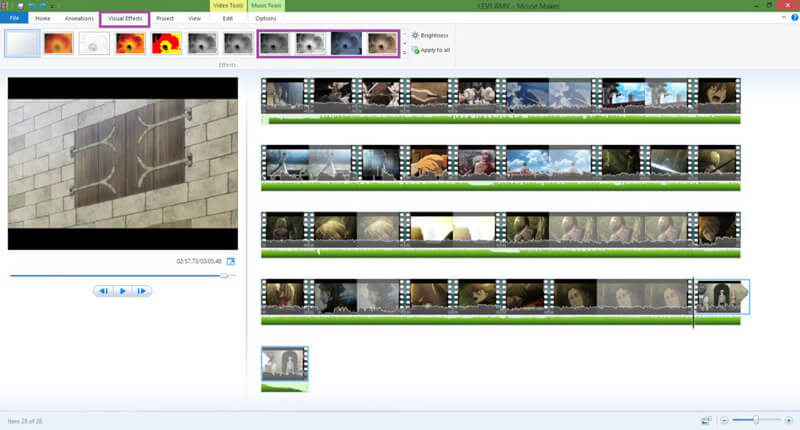Select the last clip in first row
The width and height of the screenshot is (800, 430).
(x=717, y=95)
